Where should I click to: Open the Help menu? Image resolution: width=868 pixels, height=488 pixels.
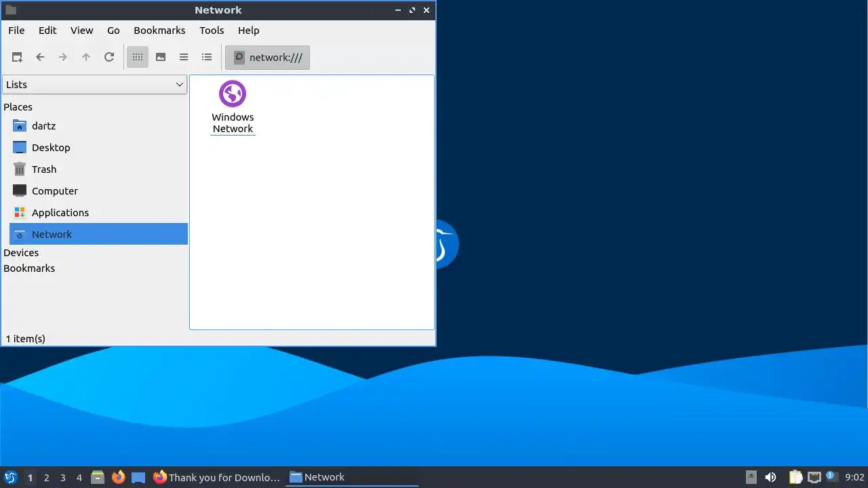click(x=249, y=30)
